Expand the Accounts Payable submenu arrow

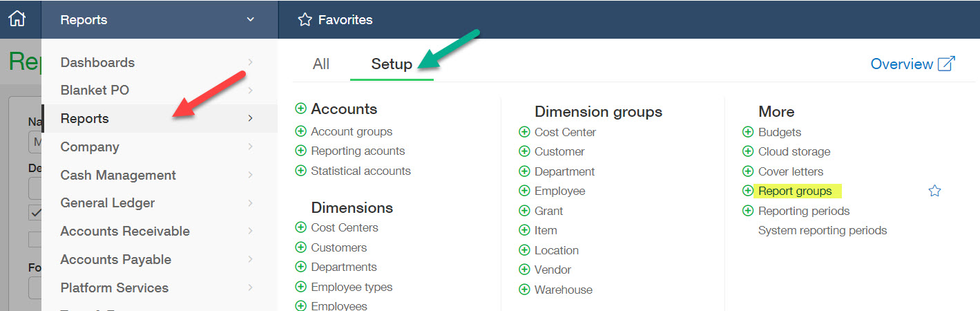pos(250,260)
